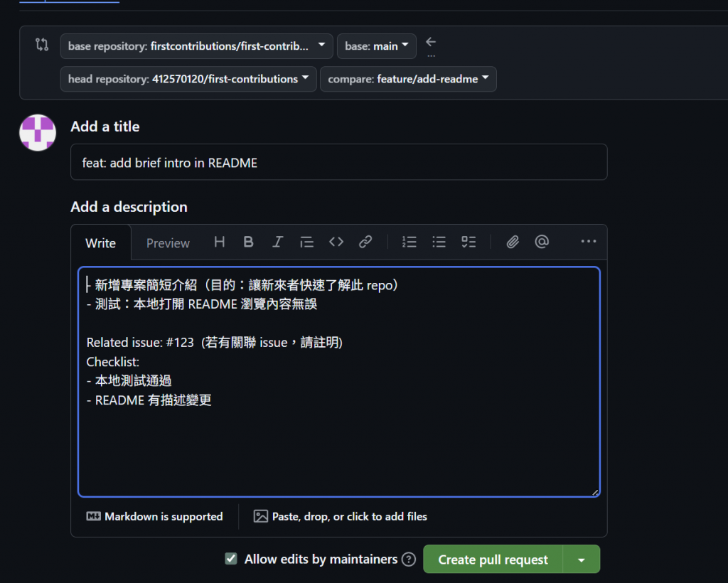Viewport: 728px width, 583px height.
Task: Open the base repository dropdown
Action: [196, 46]
